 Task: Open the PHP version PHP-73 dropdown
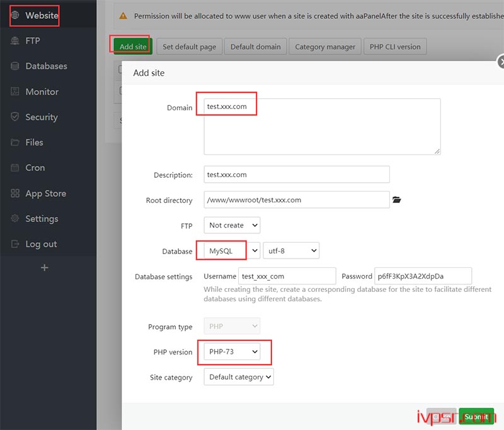[x=232, y=352]
